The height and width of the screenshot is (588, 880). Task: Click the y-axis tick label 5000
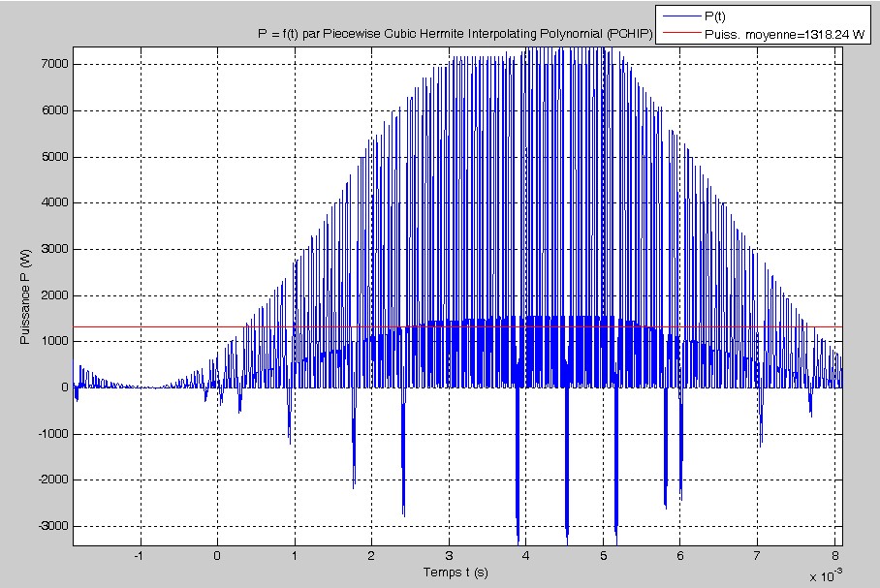55,157
